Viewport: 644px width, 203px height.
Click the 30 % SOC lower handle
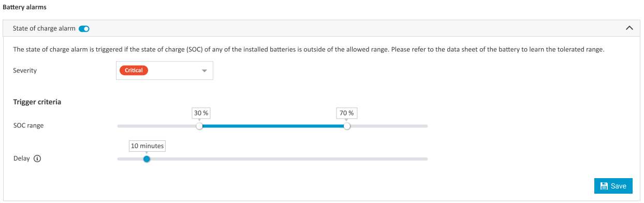[x=199, y=126]
